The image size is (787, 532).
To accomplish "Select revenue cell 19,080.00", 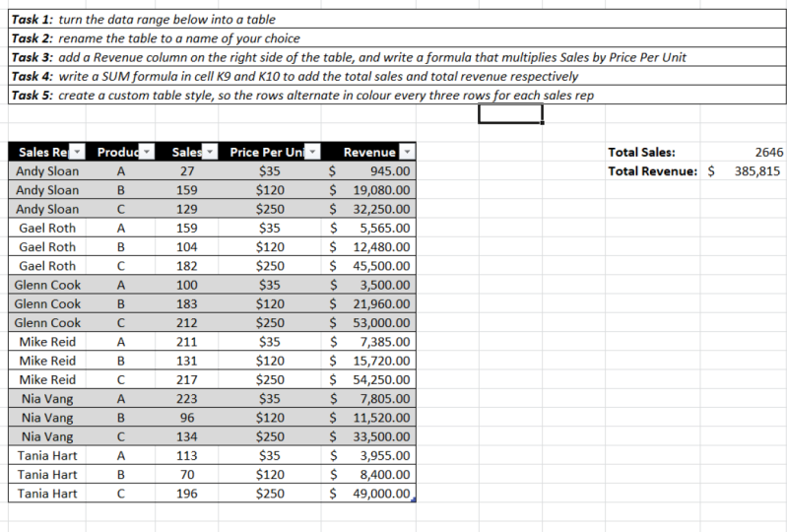I will point(368,190).
